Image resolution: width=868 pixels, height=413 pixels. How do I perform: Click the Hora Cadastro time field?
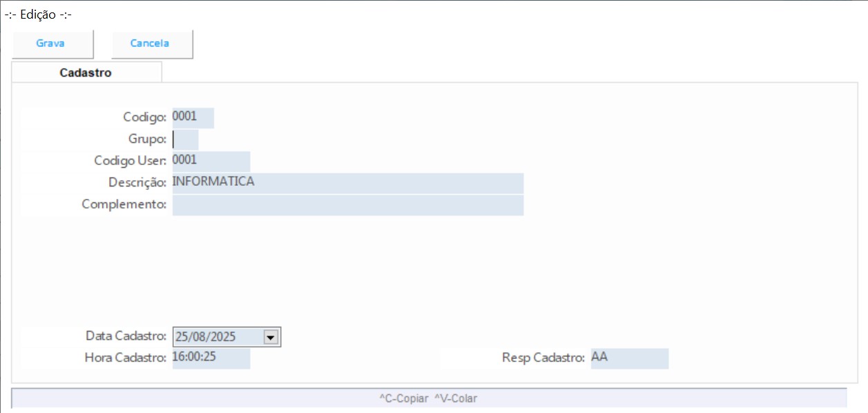point(210,358)
